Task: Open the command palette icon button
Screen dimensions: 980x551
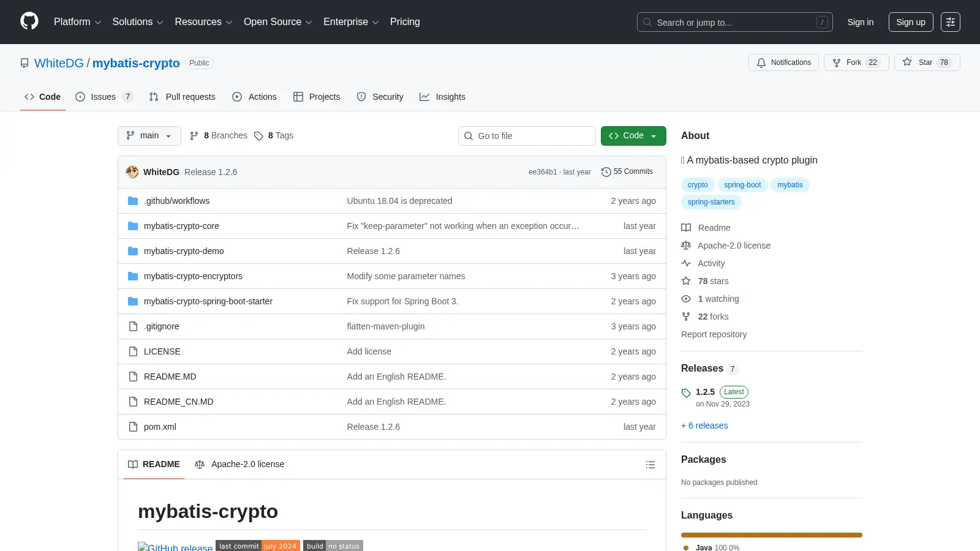Action: click(951, 22)
